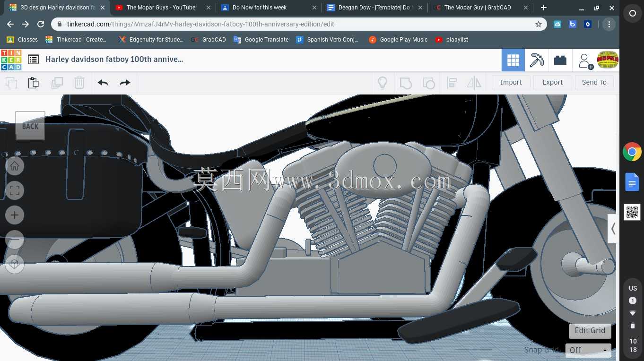Screen dimensions: 644x361
Task: Open the Mopar profile avatar
Action: pyautogui.click(x=608, y=60)
